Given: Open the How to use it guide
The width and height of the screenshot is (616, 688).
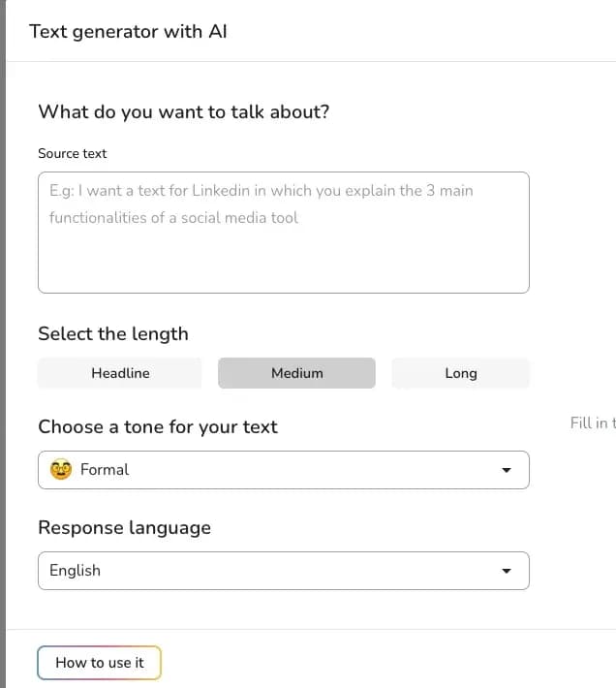Looking at the screenshot, I should (100, 663).
